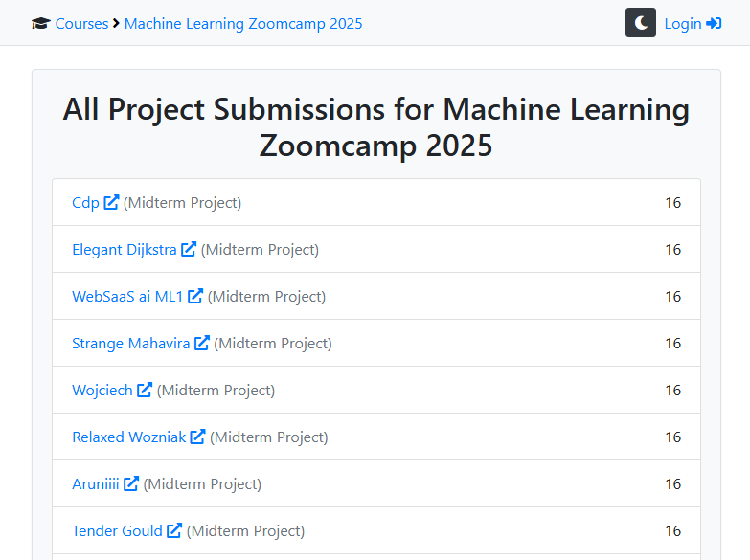Toggle dark mode with the moon button
Image resolution: width=750 pixels, height=560 pixels.
coord(640,23)
